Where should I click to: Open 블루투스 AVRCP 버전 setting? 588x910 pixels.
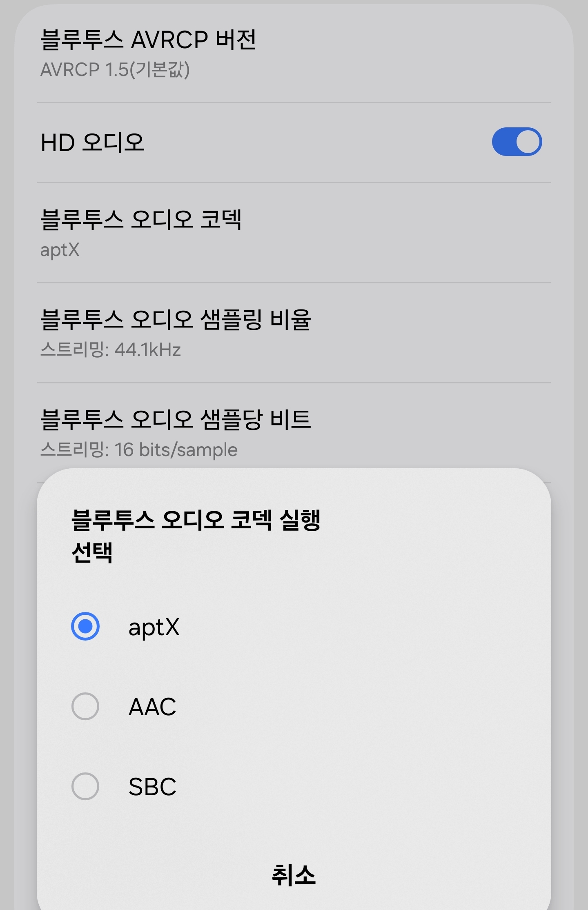click(149, 40)
